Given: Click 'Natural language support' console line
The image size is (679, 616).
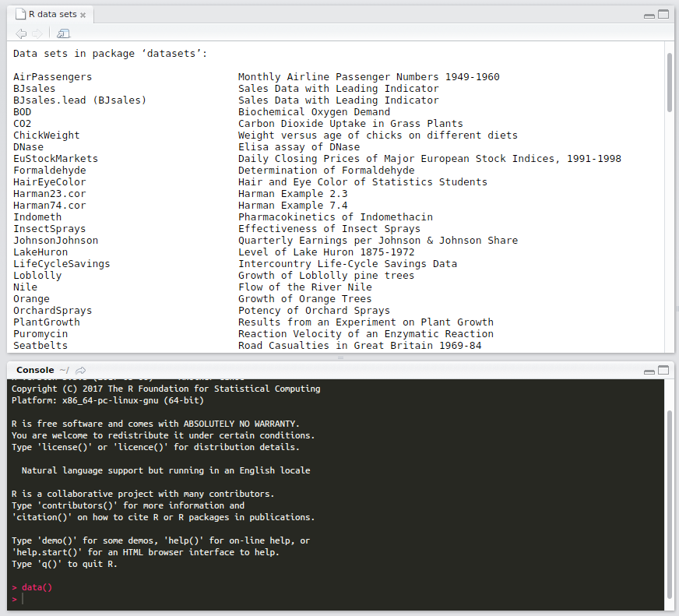Looking at the screenshot, I should pyautogui.click(x=166, y=470).
